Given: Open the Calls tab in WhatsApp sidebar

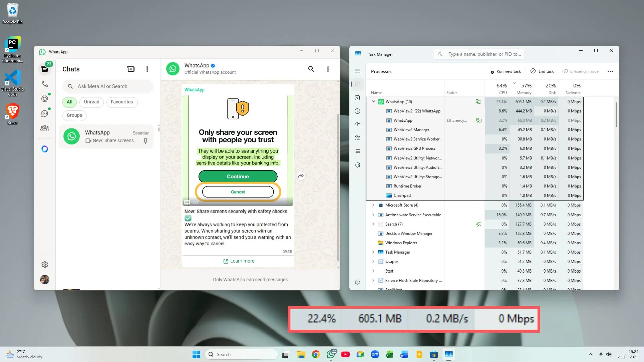Looking at the screenshot, I should pos(45,84).
